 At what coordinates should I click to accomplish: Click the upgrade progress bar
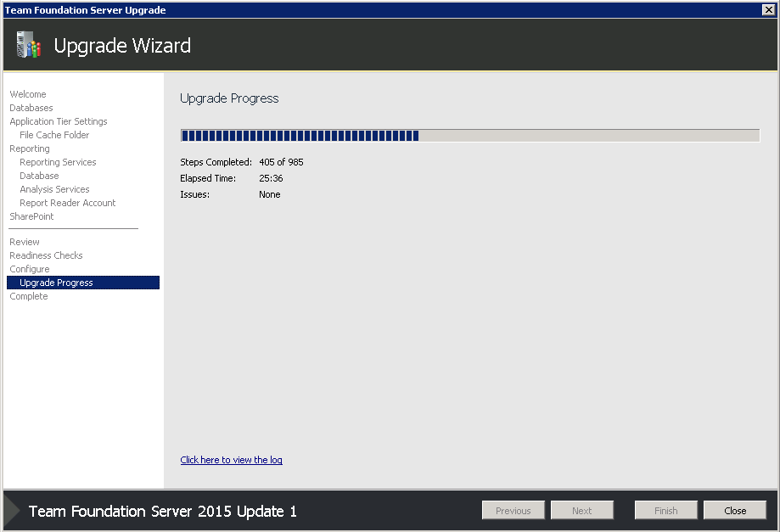tap(470, 135)
